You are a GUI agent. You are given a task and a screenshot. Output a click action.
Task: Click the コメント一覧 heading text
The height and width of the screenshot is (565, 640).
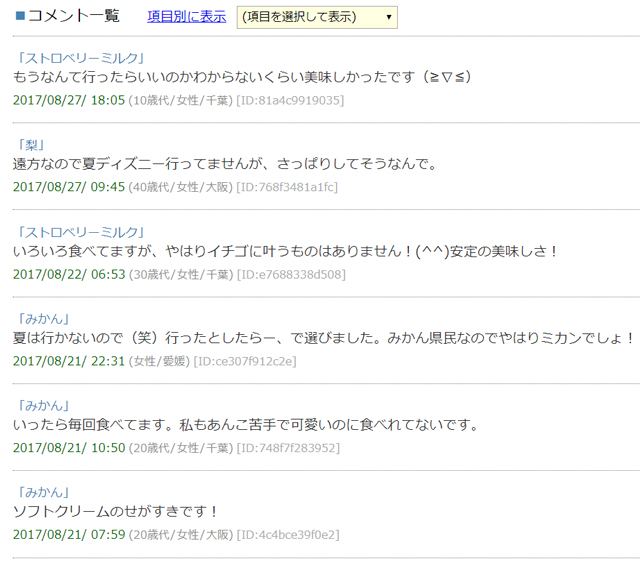pyautogui.click(x=73, y=16)
